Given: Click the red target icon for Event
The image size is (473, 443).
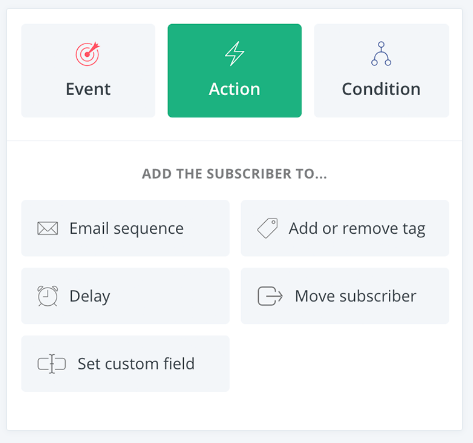Looking at the screenshot, I should (87, 54).
